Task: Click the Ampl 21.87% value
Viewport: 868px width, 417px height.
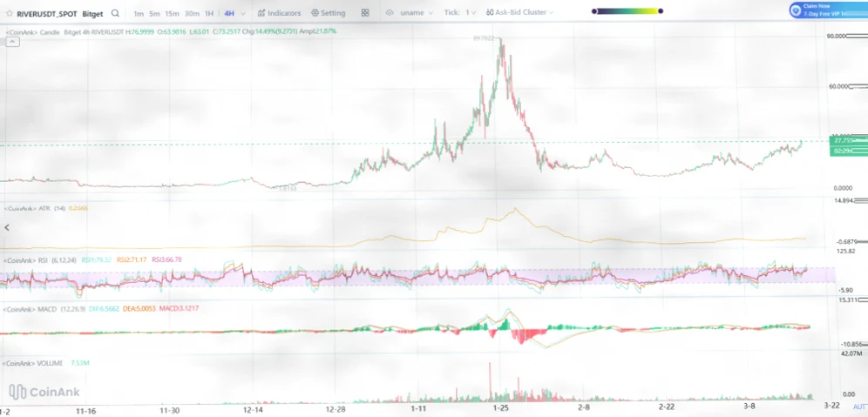Action: [318, 31]
